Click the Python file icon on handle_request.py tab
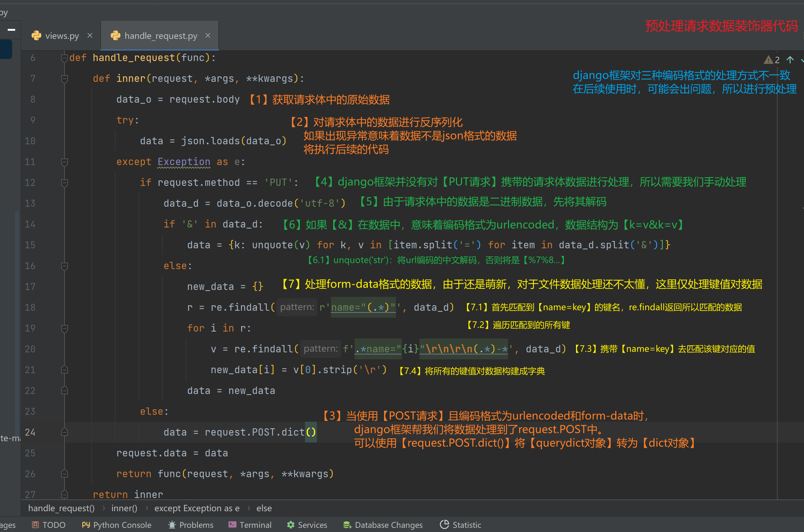The width and height of the screenshot is (804, 532). 115,35
